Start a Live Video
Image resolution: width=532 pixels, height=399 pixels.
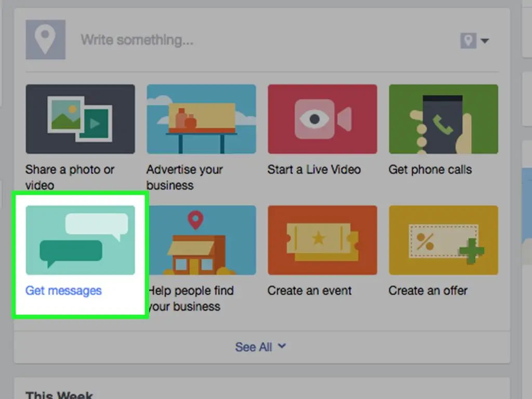[322, 118]
